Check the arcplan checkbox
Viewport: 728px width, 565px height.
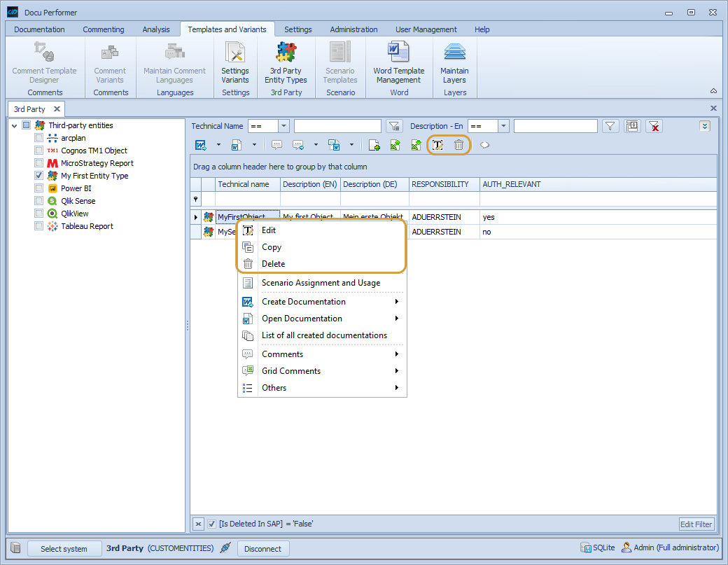pyautogui.click(x=38, y=138)
